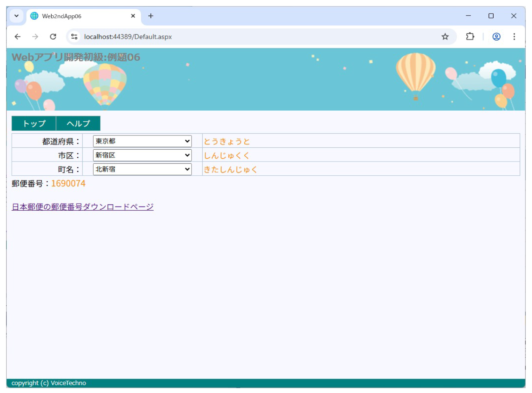Click the きたしんじゅく reading text
The width and height of the screenshot is (532, 393).
coord(231,169)
